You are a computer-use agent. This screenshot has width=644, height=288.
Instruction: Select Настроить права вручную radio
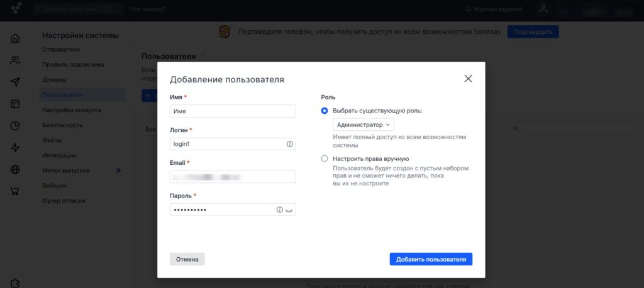pos(325,158)
